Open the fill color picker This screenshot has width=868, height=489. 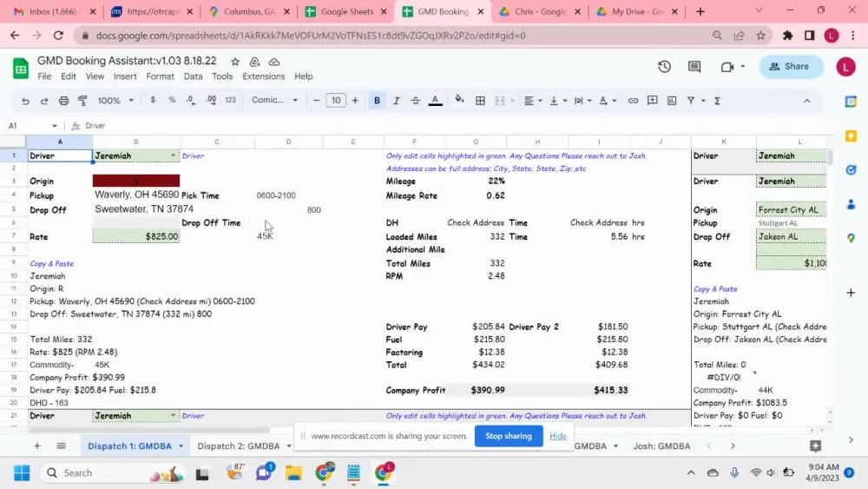point(459,100)
